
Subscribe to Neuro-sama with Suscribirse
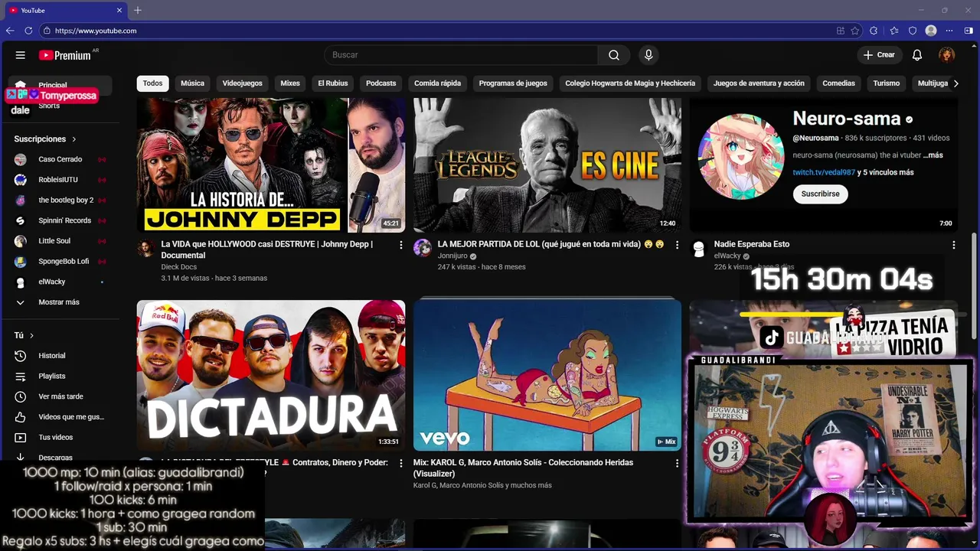tap(820, 194)
